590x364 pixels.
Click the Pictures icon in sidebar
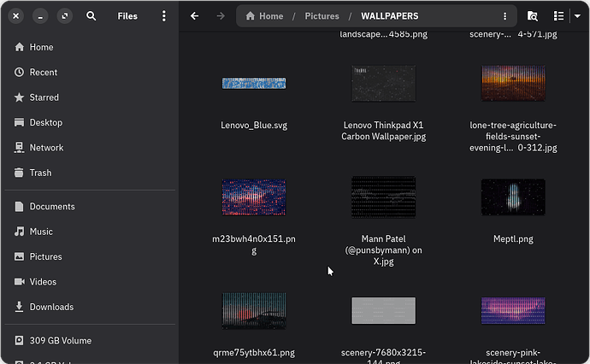click(19, 256)
